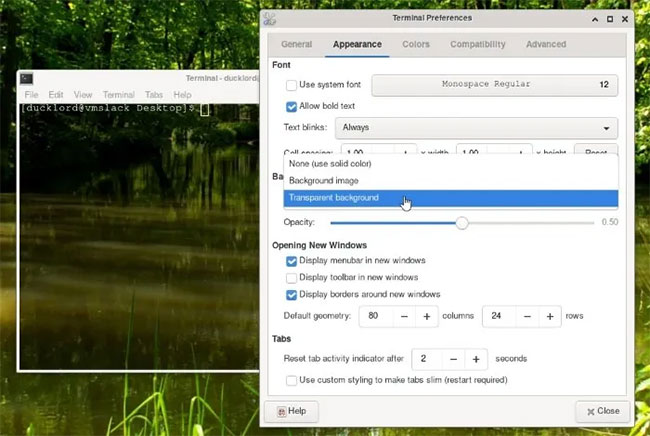Enable the Use system font checkbox
This screenshot has width=650, height=436.
pos(291,85)
